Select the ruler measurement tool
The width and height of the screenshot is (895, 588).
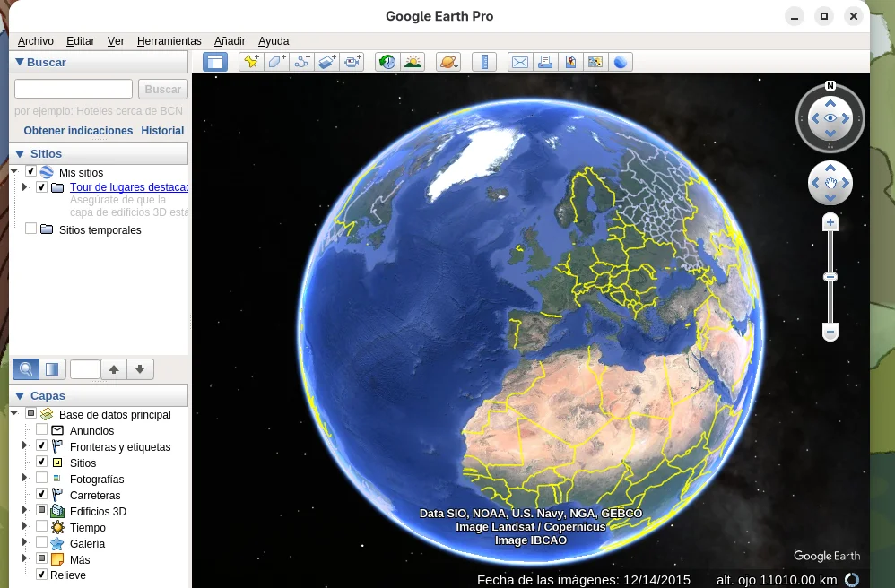tap(484, 62)
